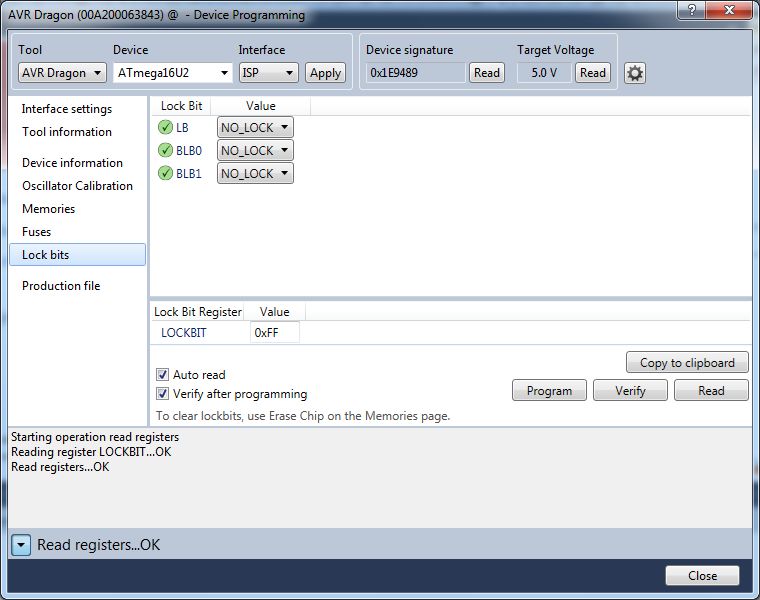
Task: Click the Lock Bit column header
Action: [x=181, y=106]
